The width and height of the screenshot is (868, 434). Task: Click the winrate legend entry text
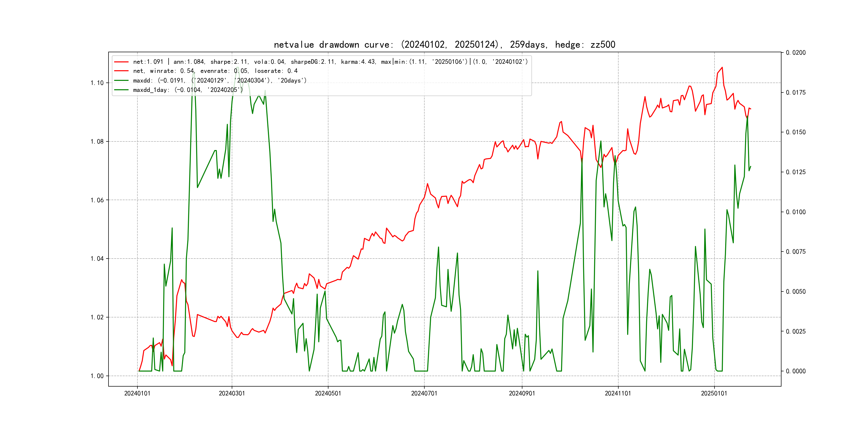coord(215,71)
